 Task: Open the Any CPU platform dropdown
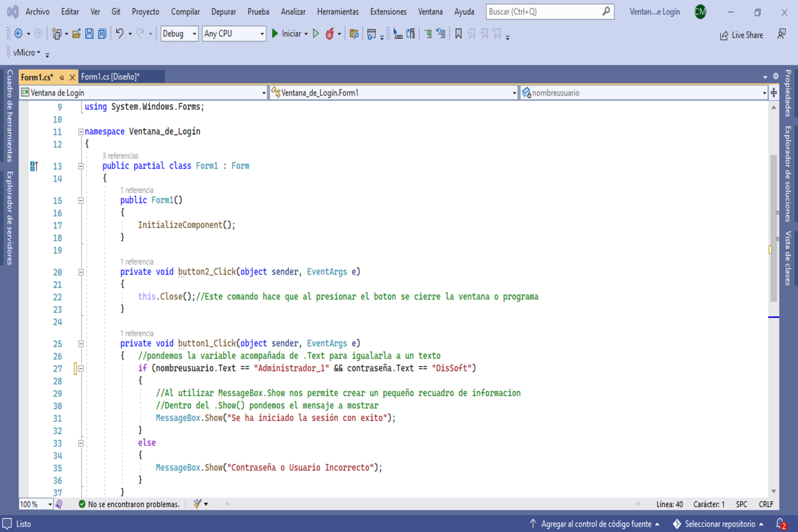click(x=234, y=34)
